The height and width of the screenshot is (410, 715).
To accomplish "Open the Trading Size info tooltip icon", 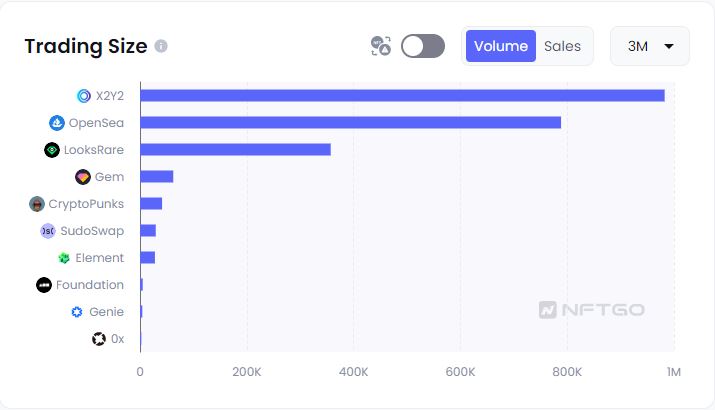I will click(x=162, y=46).
